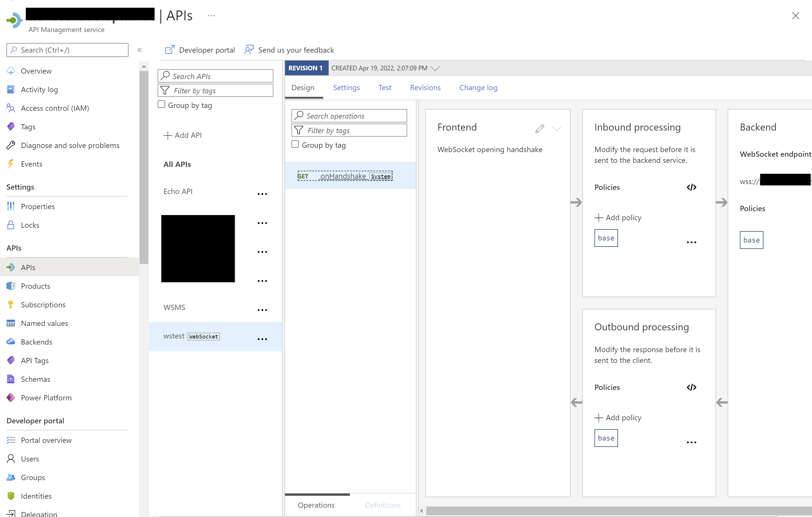Open Diagnose and solve problems
Screen dimensions: 812x517
[70, 145]
